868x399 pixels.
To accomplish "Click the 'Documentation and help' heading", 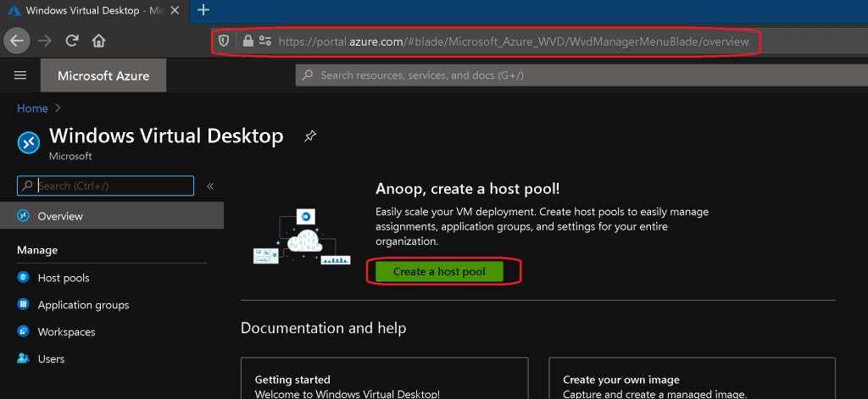I will click(323, 328).
